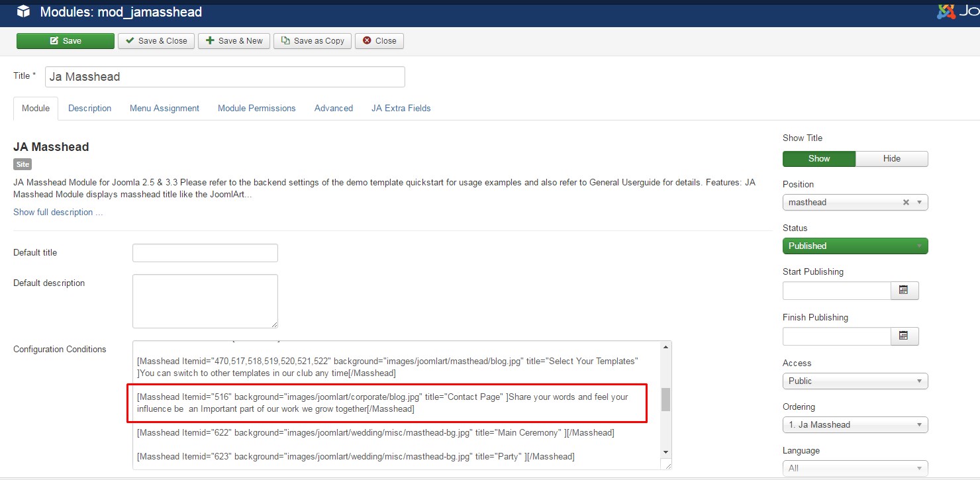Switch to the Description tab
Screen dimensions: 980x480
[x=90, y=109]
